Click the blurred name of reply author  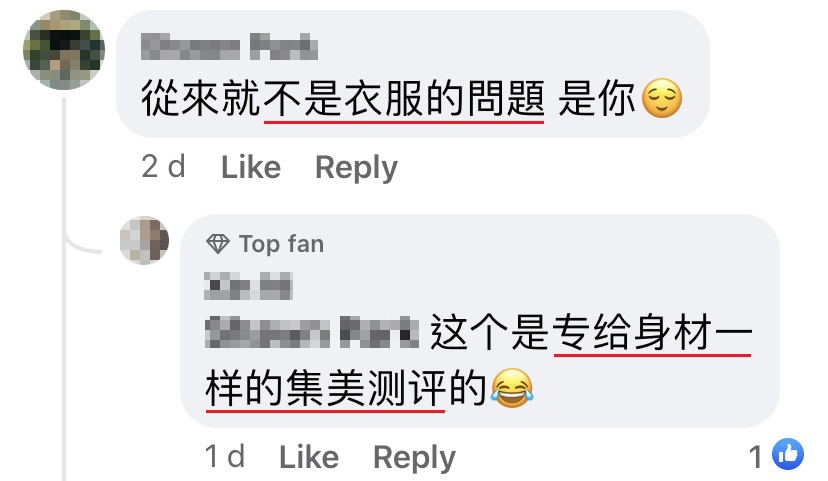[x=248, y=286]
